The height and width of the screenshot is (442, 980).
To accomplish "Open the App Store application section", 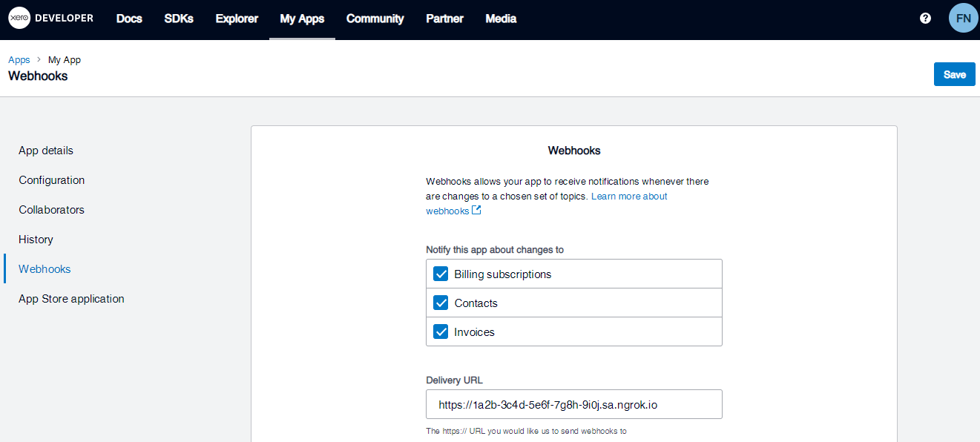I will (71, 298).
